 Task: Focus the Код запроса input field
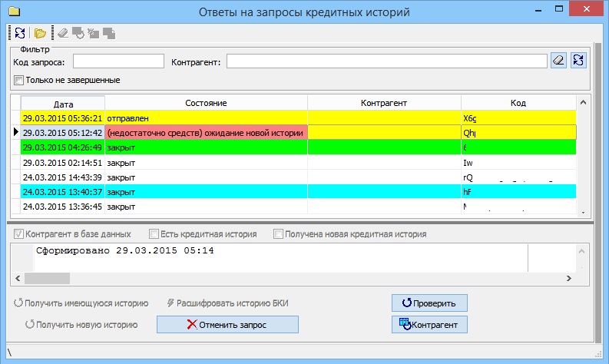tap(118, 61)
